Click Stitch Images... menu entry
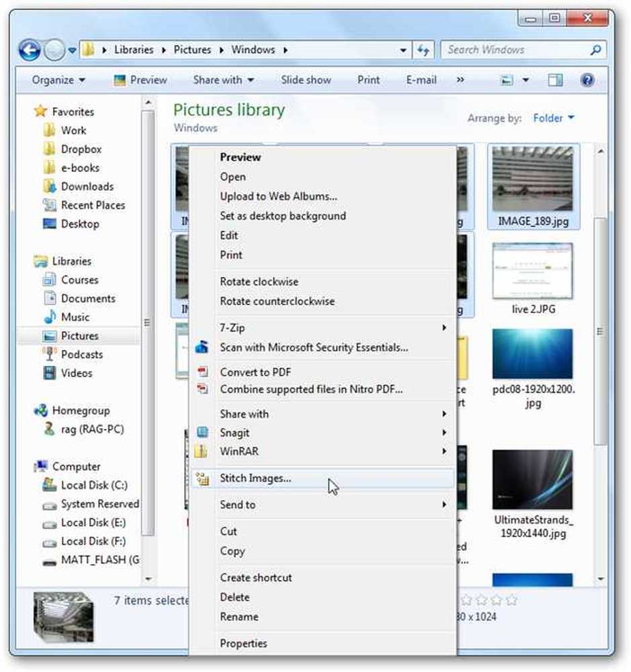 (x=323, y=478)
